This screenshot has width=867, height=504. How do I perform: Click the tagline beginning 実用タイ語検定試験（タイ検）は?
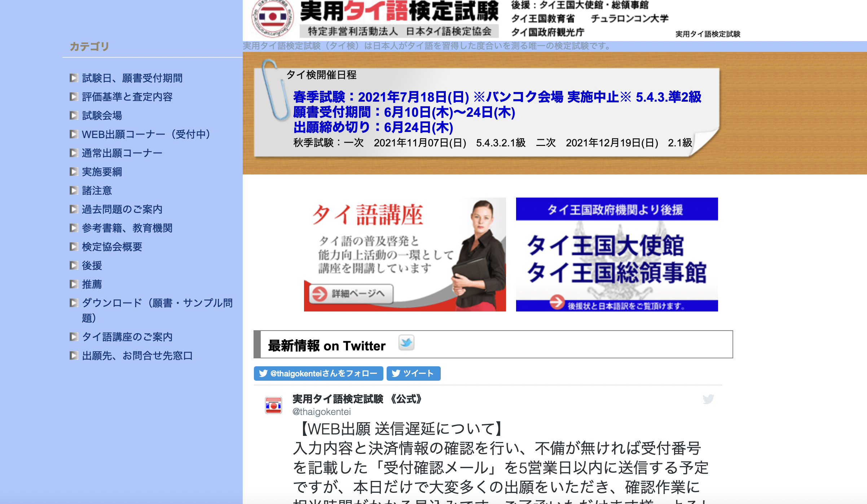click(x=427, y=46)
